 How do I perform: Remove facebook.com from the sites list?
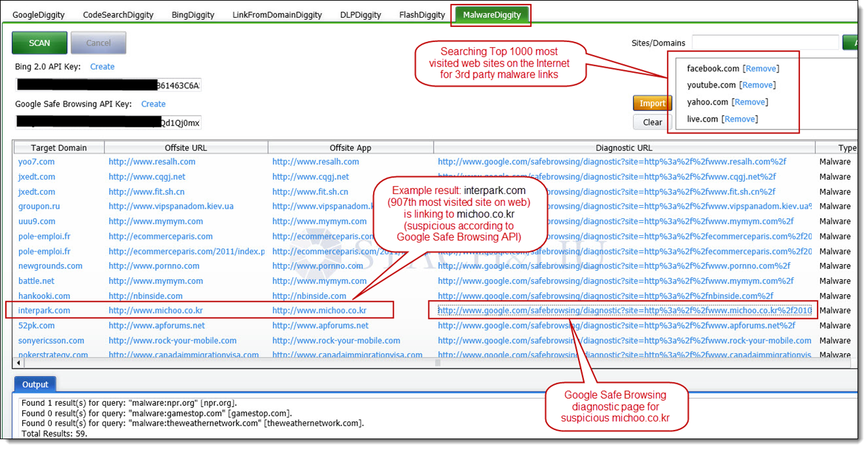pyautogui.click(x=762, y=69)
